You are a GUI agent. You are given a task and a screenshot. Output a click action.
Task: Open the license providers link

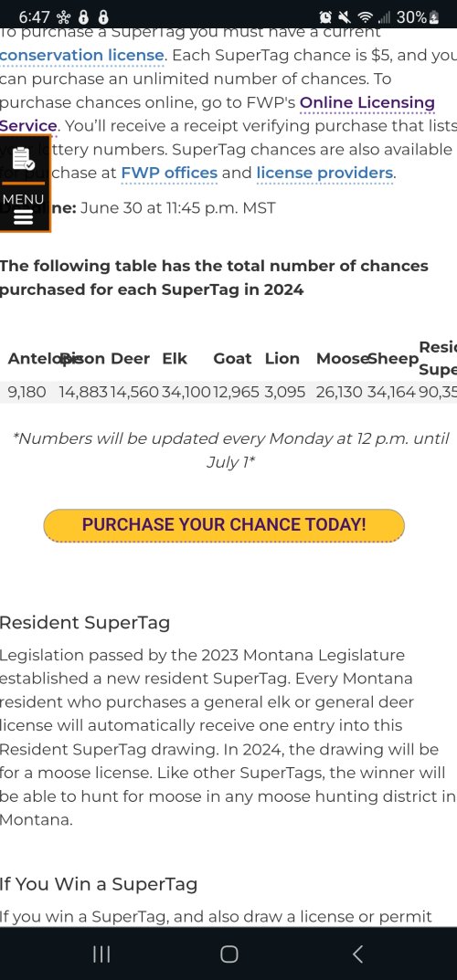tap(325, 174)
